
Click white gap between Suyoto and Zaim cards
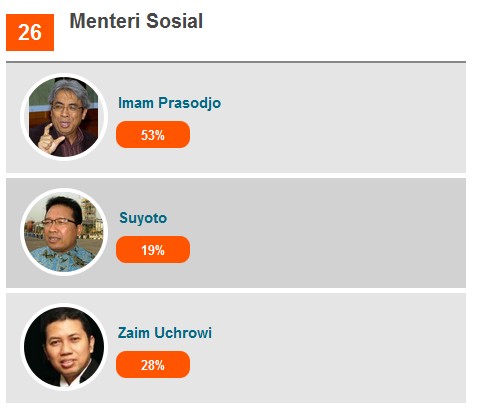(236, 291)
